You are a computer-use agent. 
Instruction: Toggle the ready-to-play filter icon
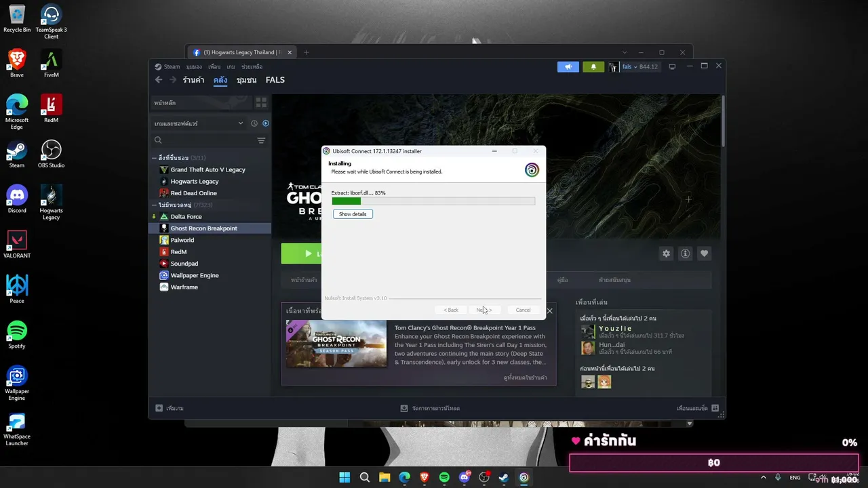click(x=266, y=123)
